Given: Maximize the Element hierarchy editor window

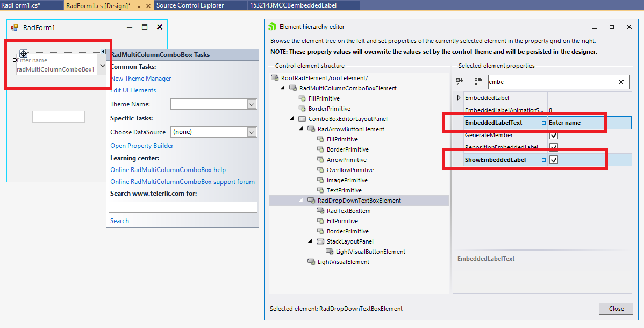Looking at the screenshot, I should pos(612,27).
